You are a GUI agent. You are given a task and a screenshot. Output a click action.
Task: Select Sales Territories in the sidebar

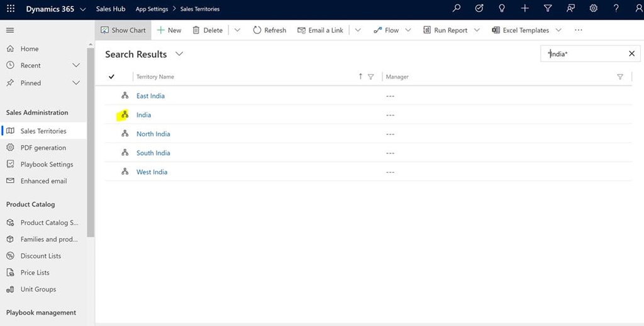pos(43,131)
